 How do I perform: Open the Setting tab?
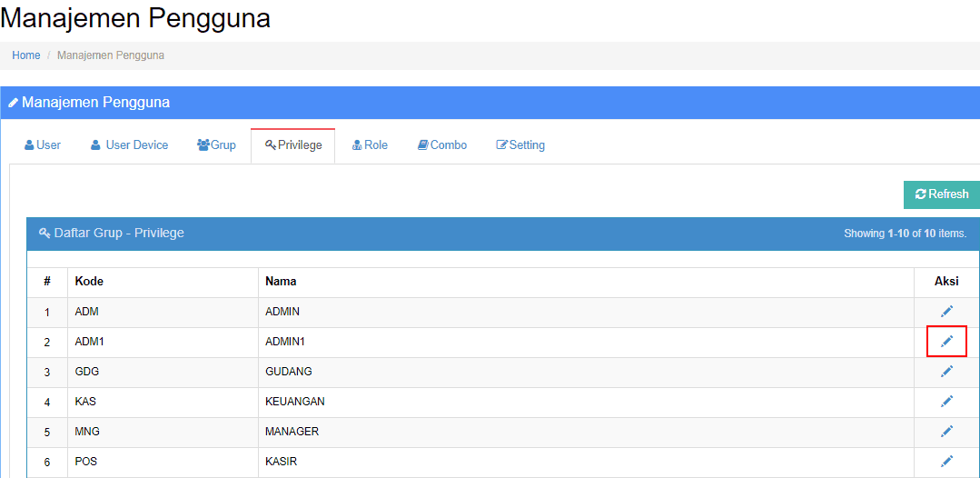[520, 145]
